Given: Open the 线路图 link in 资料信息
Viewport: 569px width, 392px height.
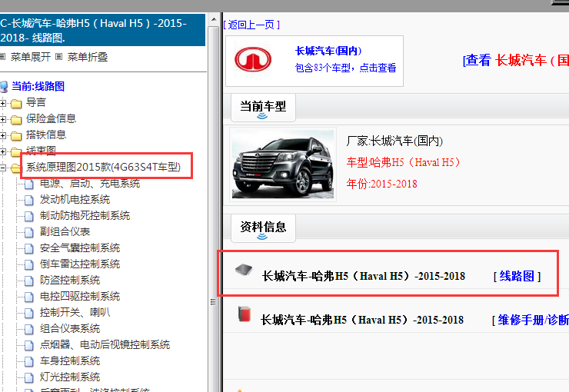Looking at the screenshot, I should point(517,277).
